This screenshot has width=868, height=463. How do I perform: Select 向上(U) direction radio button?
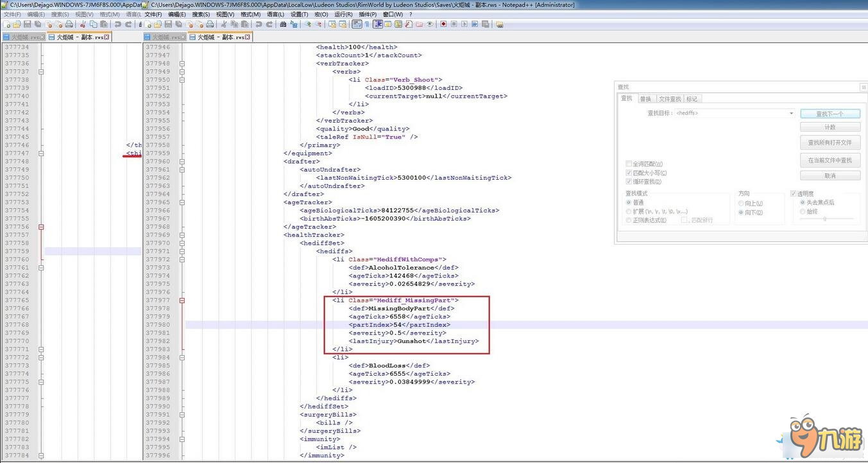[742, 203]
